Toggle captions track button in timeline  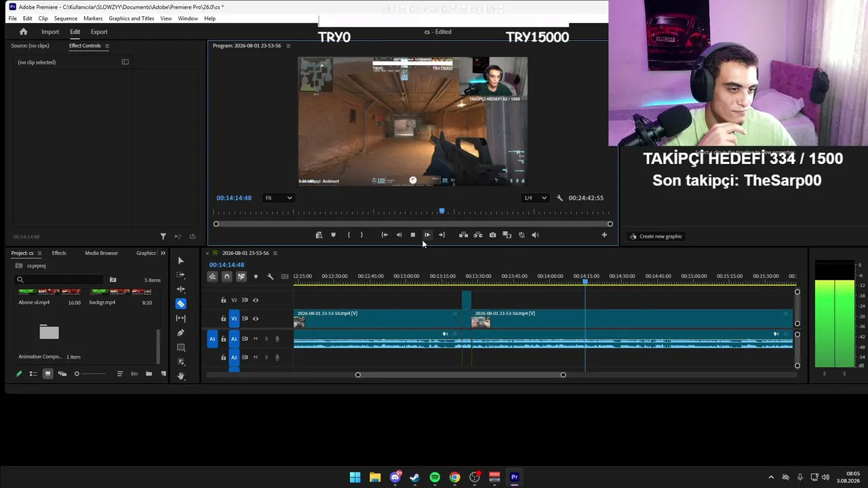285,277
